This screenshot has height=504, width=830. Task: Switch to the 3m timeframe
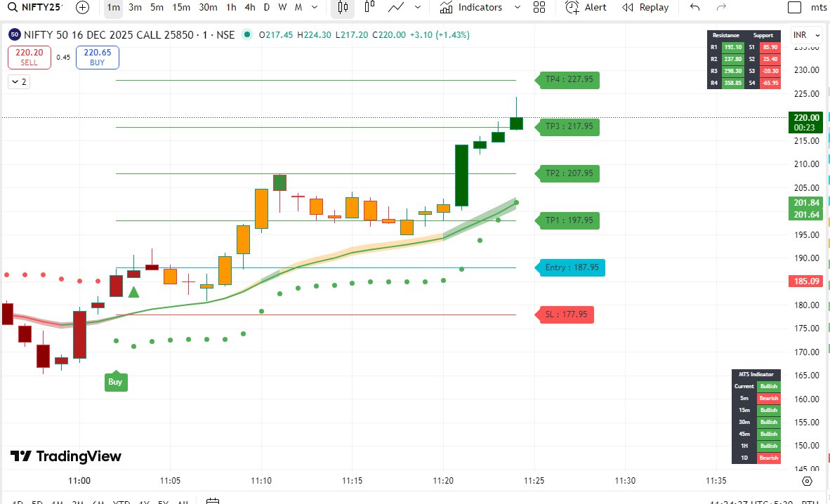[135, 8]
